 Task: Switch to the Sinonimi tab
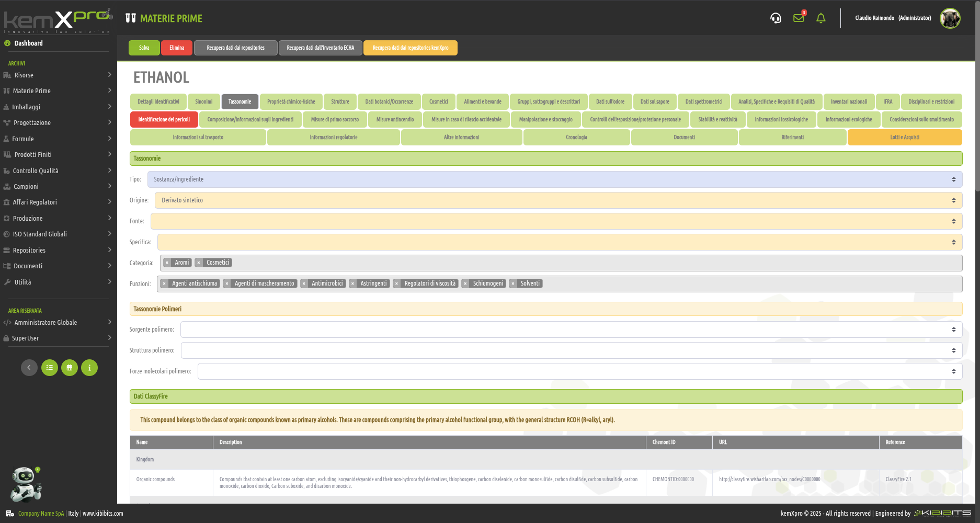pos(204,101)
